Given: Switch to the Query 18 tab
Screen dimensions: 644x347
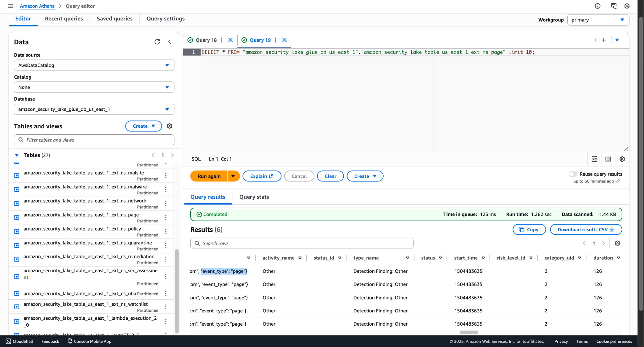Looking at the screenshot, I should 206,40.
